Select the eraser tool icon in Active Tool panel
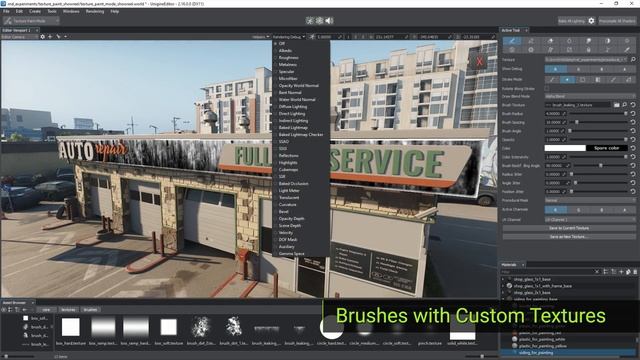Viewport: 640px width, 360px height. (x=550, y=41)
